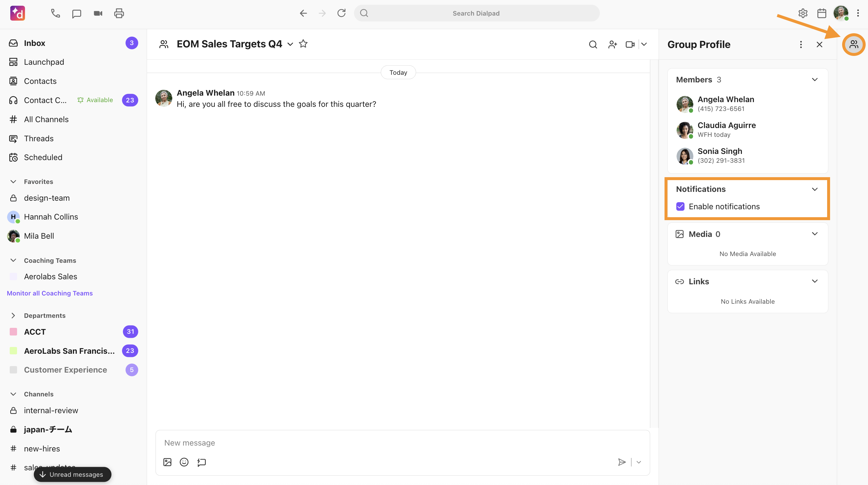Collapse the Coaching Teams group
The width and height of the screenshot is (868, 485).
pyautogui.click(x=13, y=260)
